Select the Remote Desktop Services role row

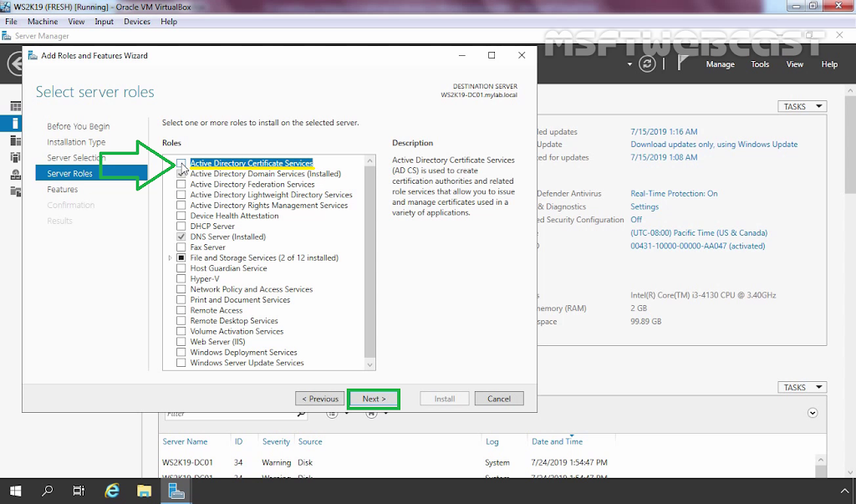pos(234,320)
